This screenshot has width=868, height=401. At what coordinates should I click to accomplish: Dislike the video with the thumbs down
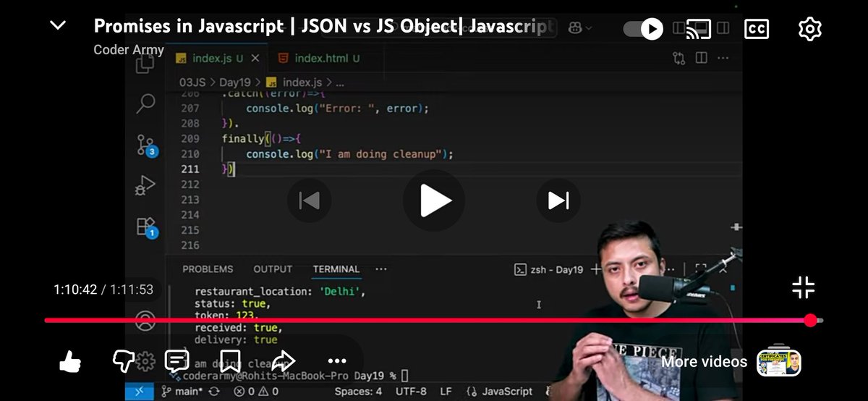[x=124, y=360]
